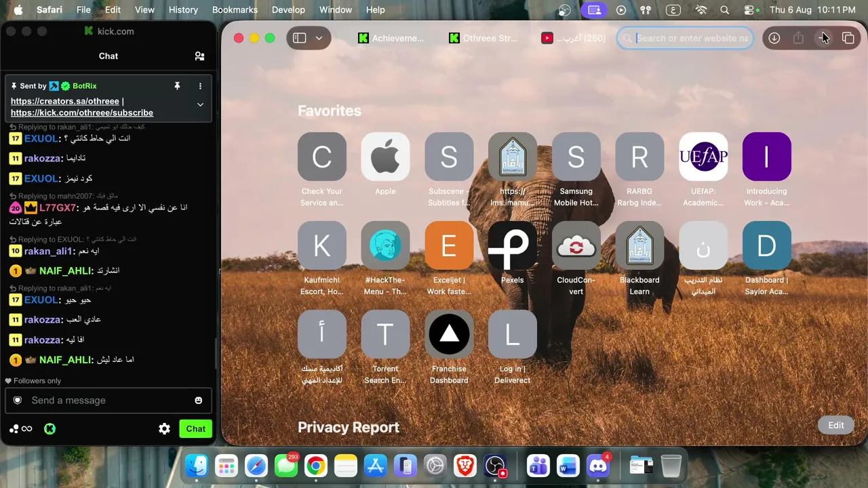Open Safari tab group dropdown arrow
Viewport: 868px width, 488px height.
point(319,38)
